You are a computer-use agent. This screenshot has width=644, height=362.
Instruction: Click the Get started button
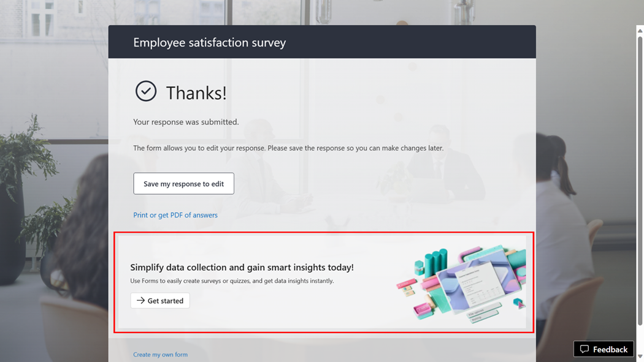160,301
